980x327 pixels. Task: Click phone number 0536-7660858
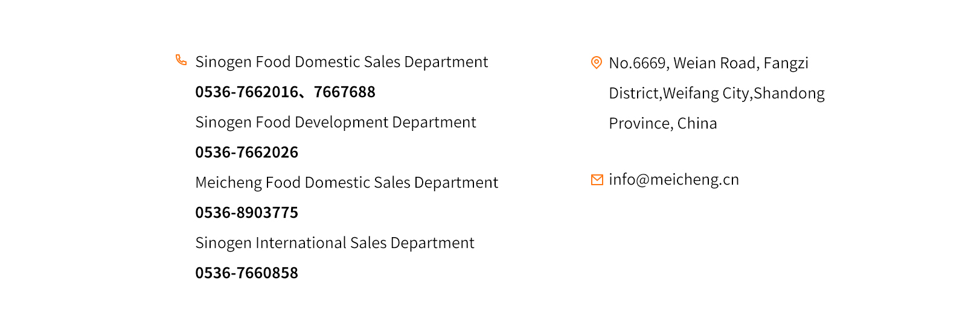[246, 273]
